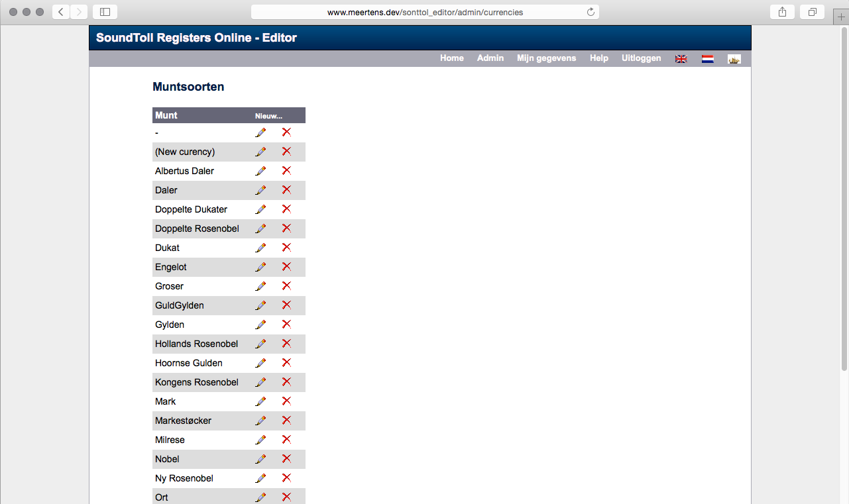Edit the Nobel currency entry
The width and height of the screenshot is (849, 504).
(x=260, y=459)
